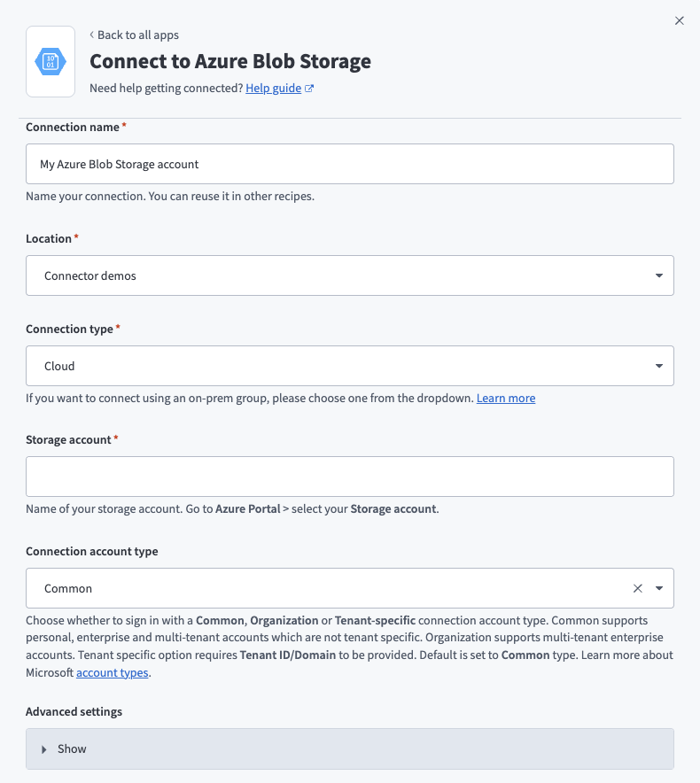700x783 pixels.
Task: Click the Azure Blob Storage app icon
Action: (50, 61)
